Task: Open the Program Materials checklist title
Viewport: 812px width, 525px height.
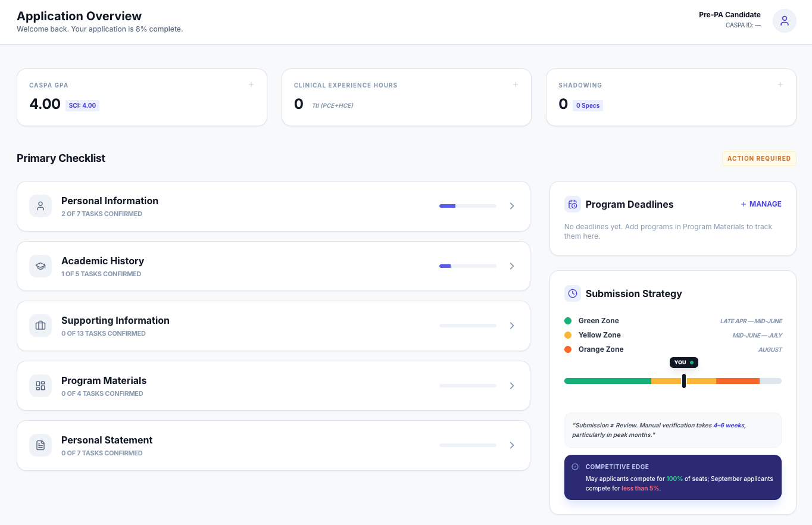Action: click(x=104, y=380)
